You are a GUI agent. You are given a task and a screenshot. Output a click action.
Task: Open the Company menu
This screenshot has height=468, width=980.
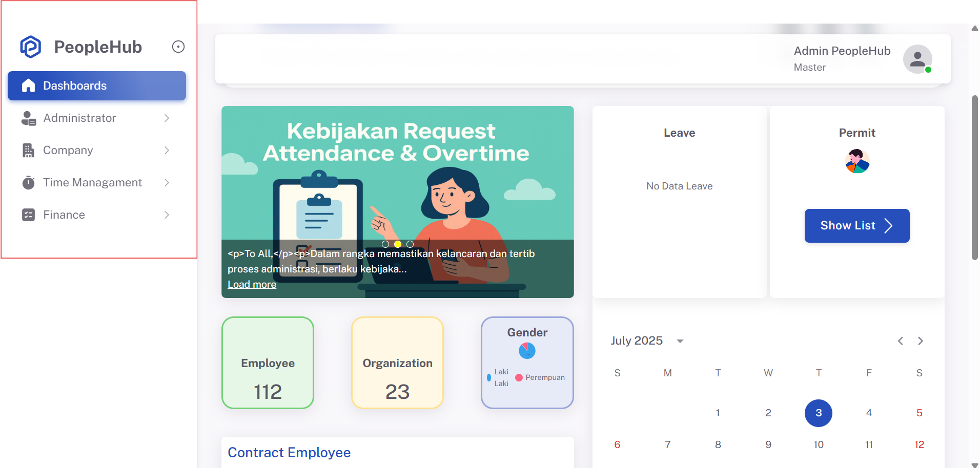click(97, 150)
